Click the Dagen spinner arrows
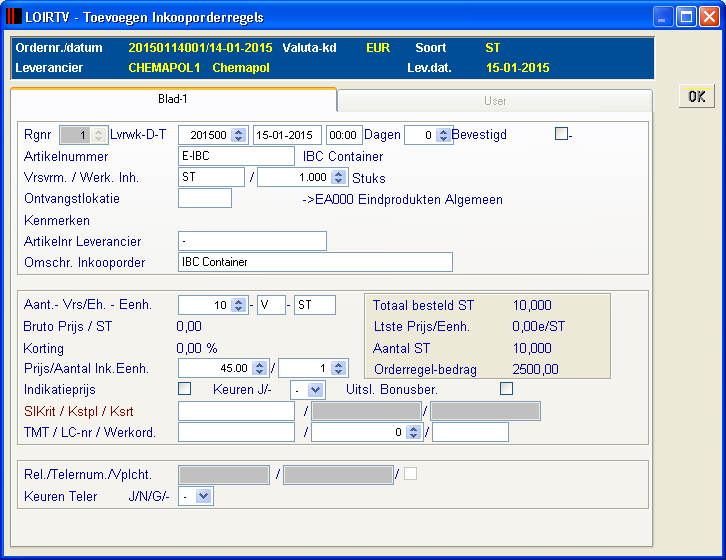The image size is (726, 560). coord(444,135)
